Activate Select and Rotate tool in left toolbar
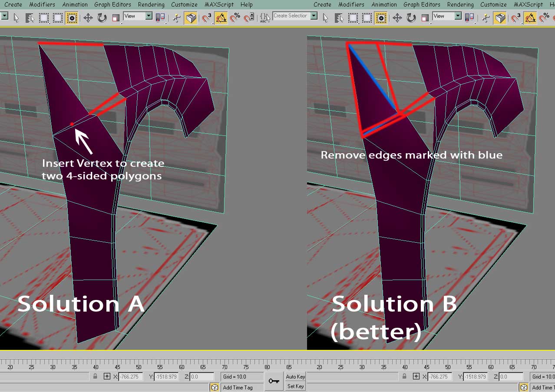Screen dimensions: 555x392 (x=102, y=18)
